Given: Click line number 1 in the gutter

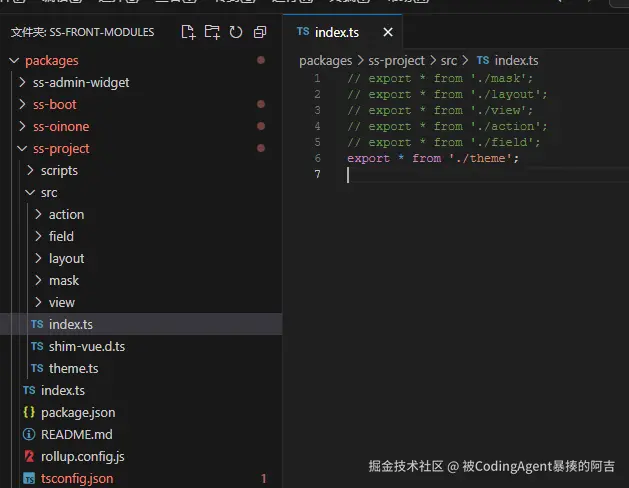Looking at the screenshot, I should tap(317, 78).
